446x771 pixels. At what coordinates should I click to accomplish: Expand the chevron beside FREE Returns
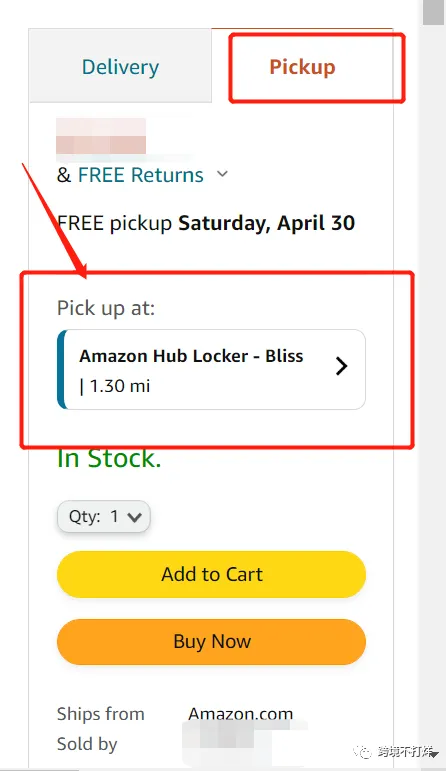click(x=223, y=174)
